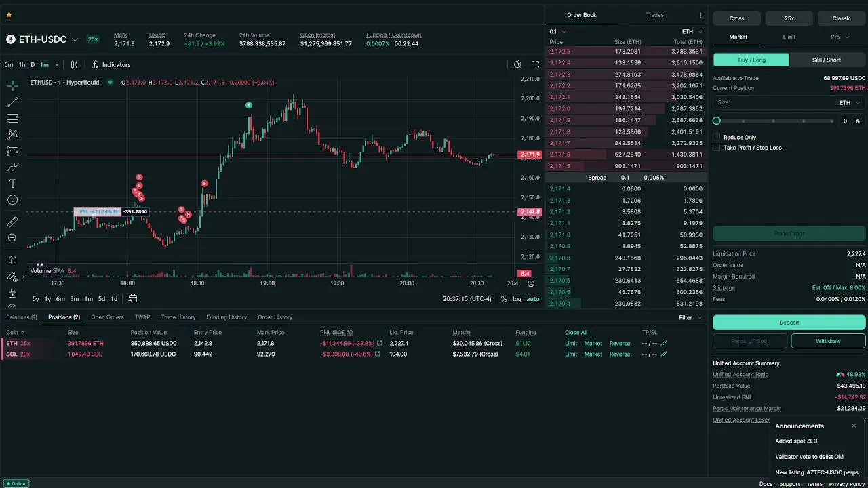This screenshot has height=488, width=868.
Task: Click the ETHUSD status indicator dot in chart header
Action: (x=111, y=82)
